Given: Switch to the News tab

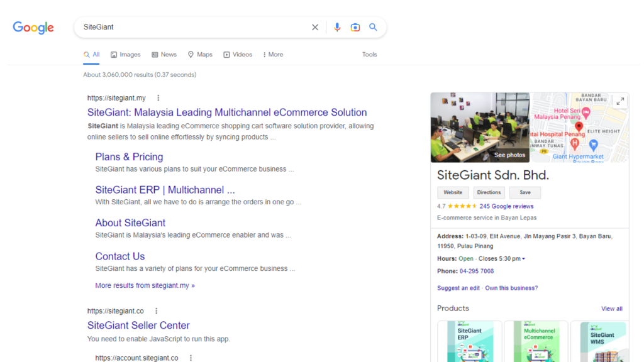Looking at the screenshot, I should point(164,55).
